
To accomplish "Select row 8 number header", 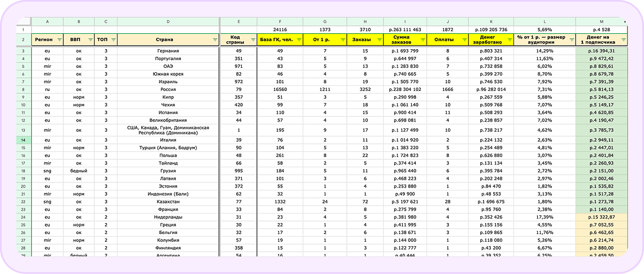I will coord(23,89).
